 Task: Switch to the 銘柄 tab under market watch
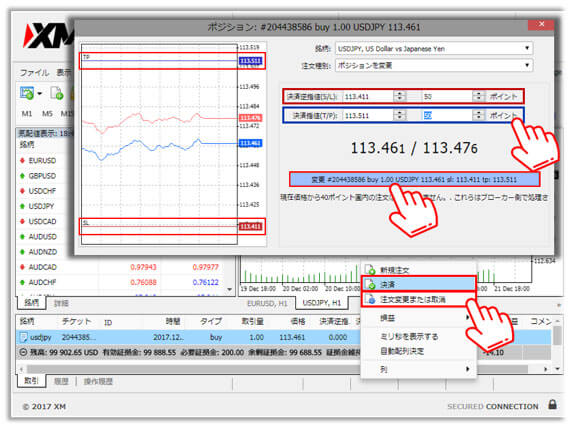31,302
